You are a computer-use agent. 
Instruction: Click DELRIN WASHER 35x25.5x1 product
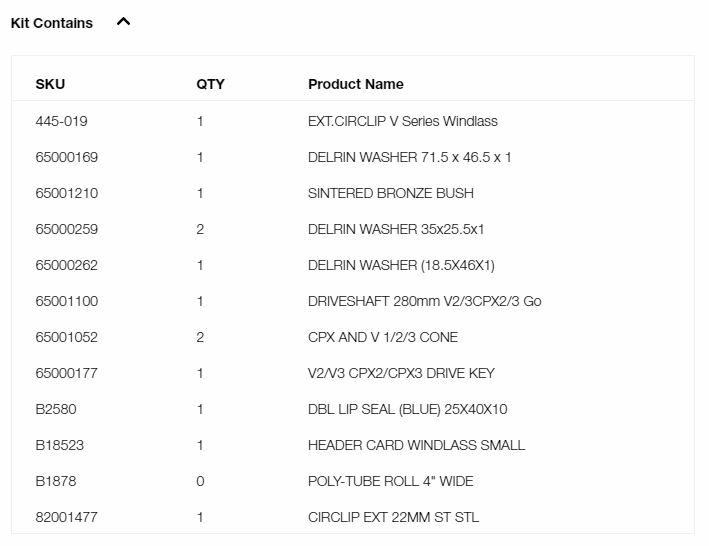point(396,229)
